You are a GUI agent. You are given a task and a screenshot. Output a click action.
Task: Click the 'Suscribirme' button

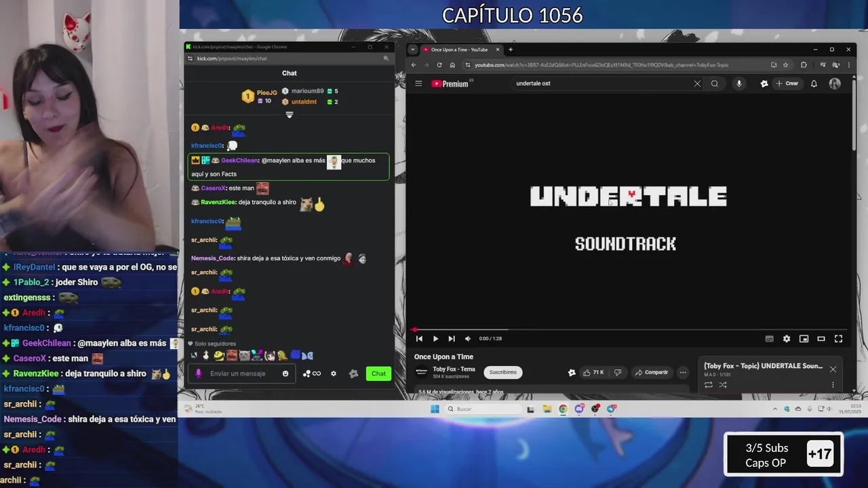pyautogui.click(x=502, y=372)
